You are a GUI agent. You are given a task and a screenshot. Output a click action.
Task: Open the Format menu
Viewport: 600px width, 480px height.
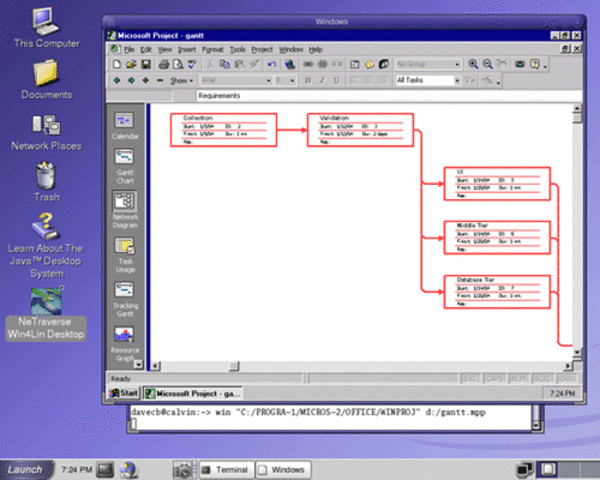tap(213, 50)
